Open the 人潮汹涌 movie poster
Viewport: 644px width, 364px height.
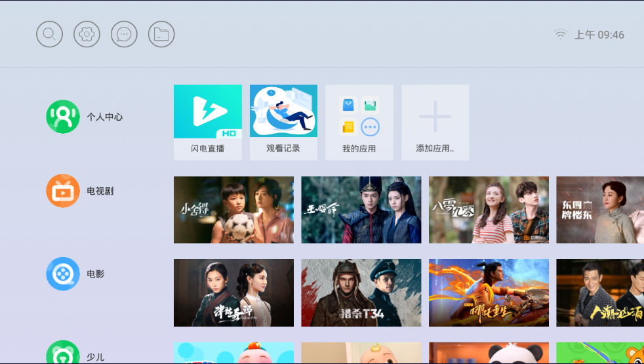600,293
